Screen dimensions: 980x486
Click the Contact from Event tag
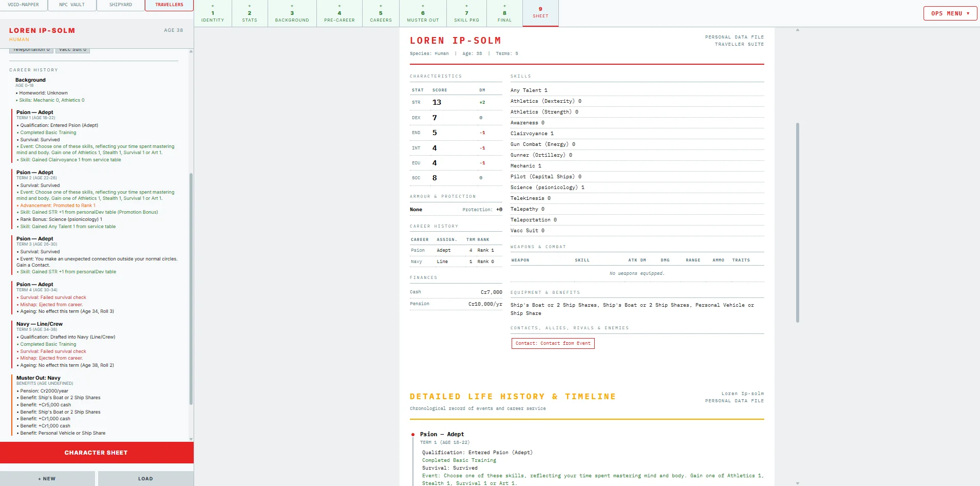553,343
